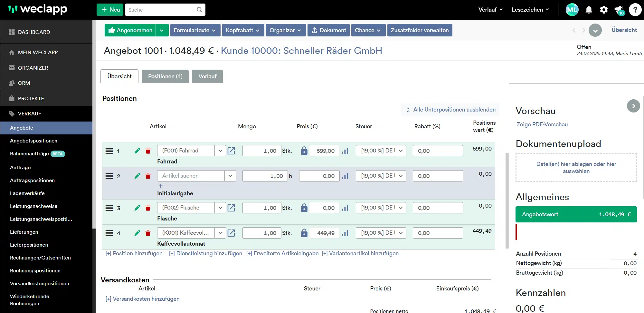Image resolution: width=644 pixels, height=313 pixels.
Task: Expand Kopfrabatt dropdown
Action: [x=243, y=30]
